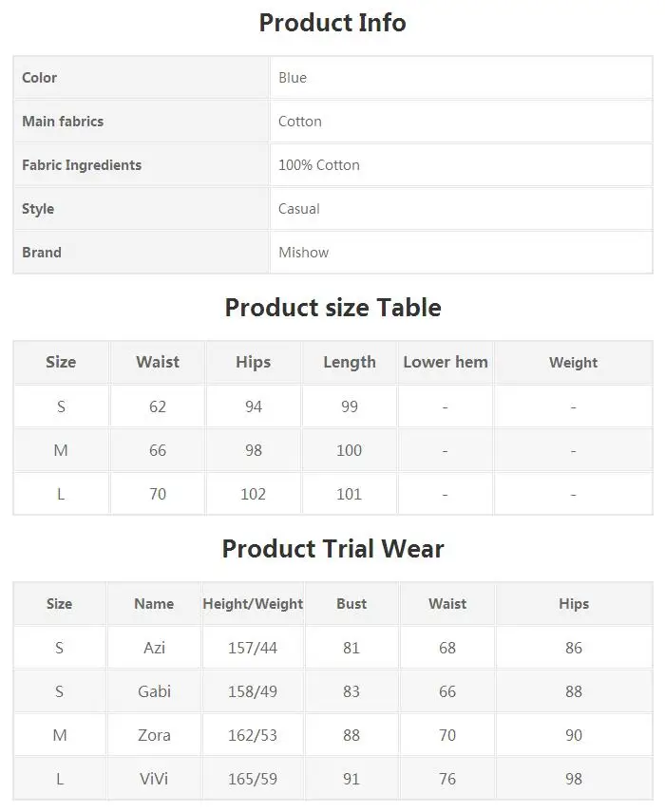Click the size L length value 101
This screenshot has width=665, height=812.
click(x=349, y=494)
